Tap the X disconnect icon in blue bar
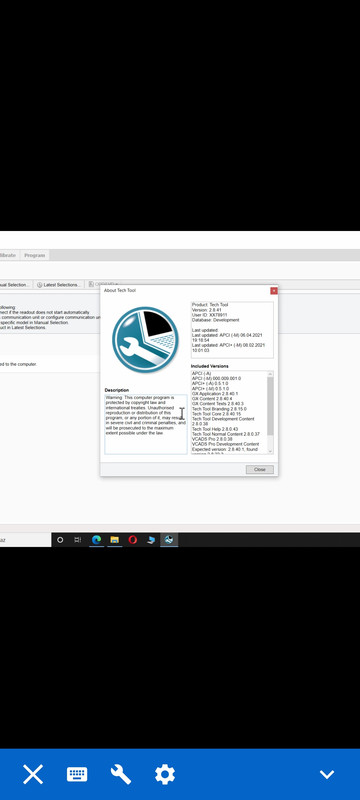 [x=33, y=774]
